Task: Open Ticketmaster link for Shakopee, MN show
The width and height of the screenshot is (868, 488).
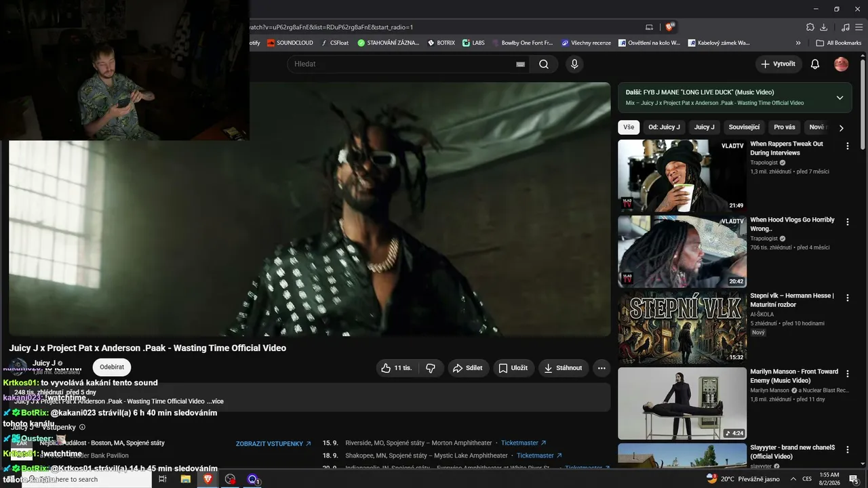Action: [x=540, y=455]
